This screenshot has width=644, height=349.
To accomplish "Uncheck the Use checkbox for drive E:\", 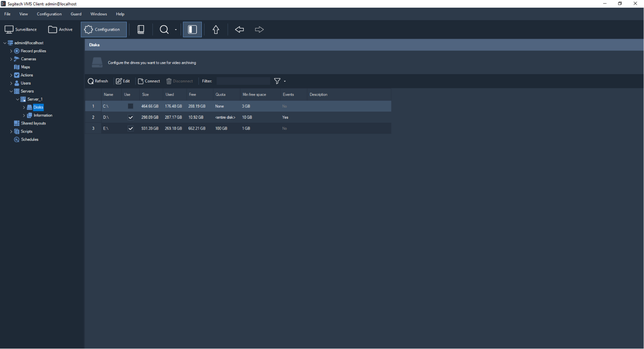I will [x=130, y=128].
